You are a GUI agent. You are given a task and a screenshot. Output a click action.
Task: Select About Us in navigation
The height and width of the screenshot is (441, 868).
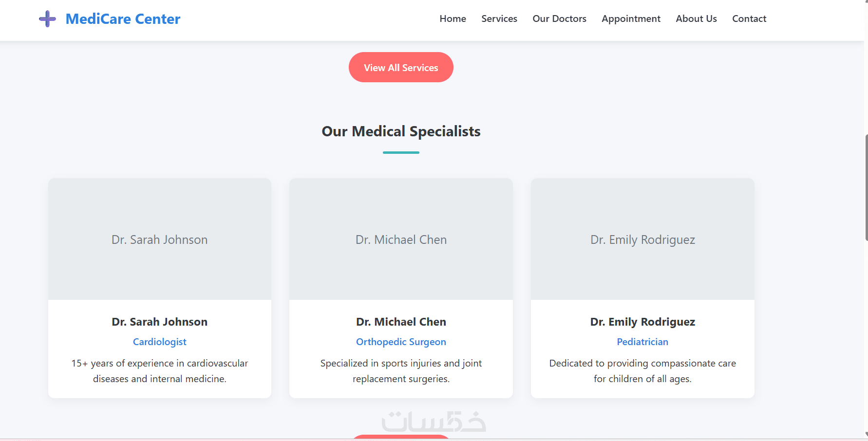pos(696,19)
